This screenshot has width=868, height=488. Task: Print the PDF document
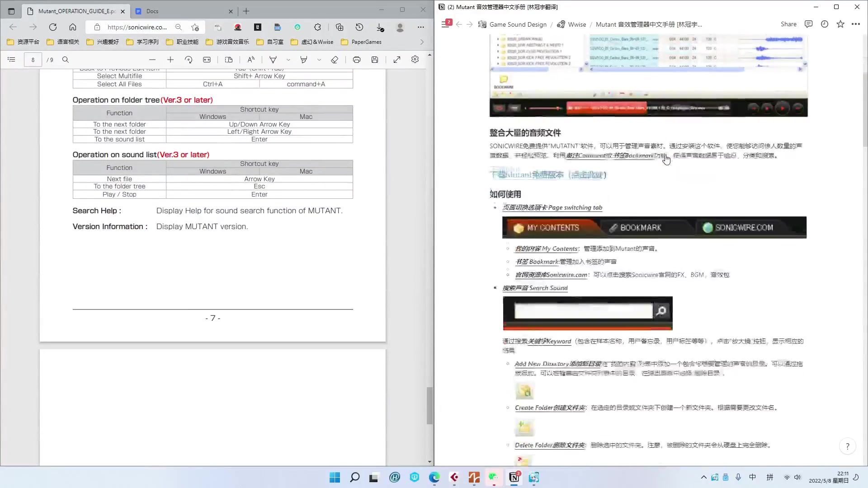pos(357,60)
